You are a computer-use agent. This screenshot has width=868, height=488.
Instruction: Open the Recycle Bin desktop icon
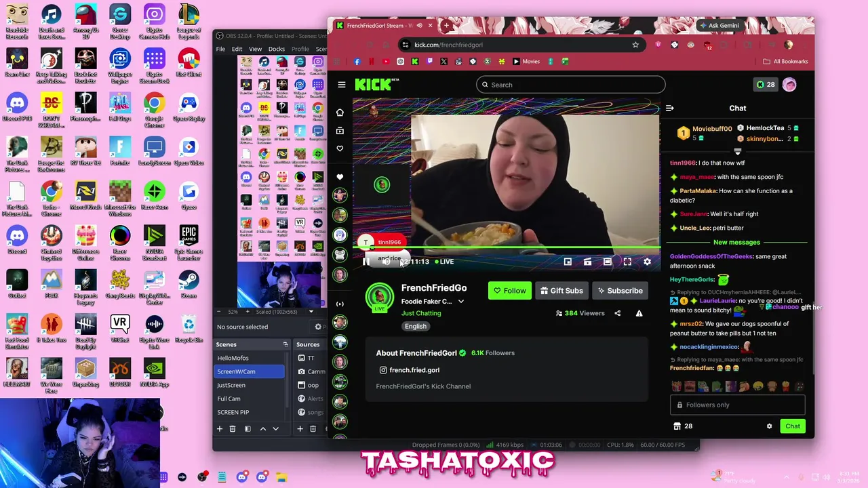click(x=189, y=329)
